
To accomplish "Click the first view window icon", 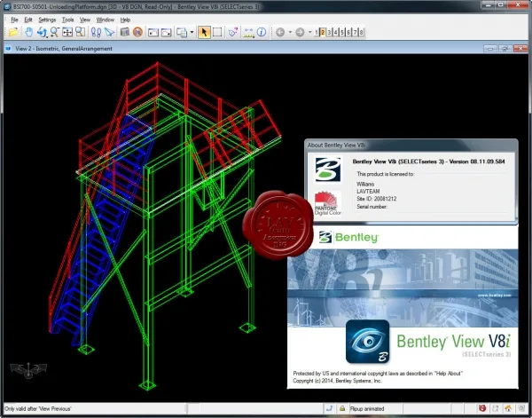I will pyautogui.click(x=153, y=33).
